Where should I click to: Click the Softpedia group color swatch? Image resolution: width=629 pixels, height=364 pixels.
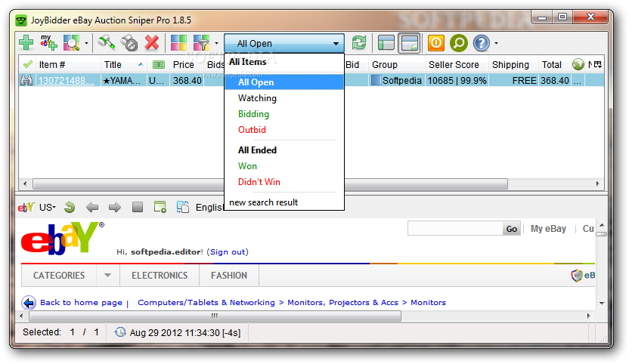pos(376,80)
